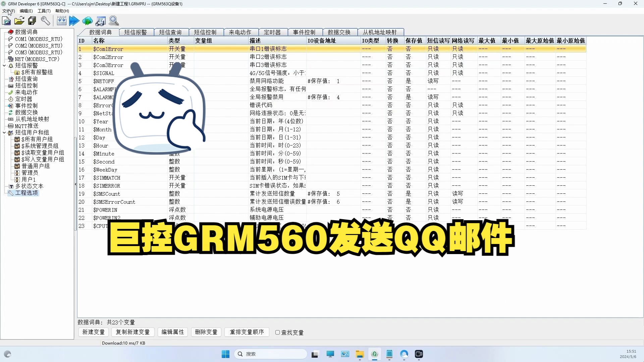Open the 工具(T) menu
The height and width of the screenshot is (362, 644).
point(44,11)
